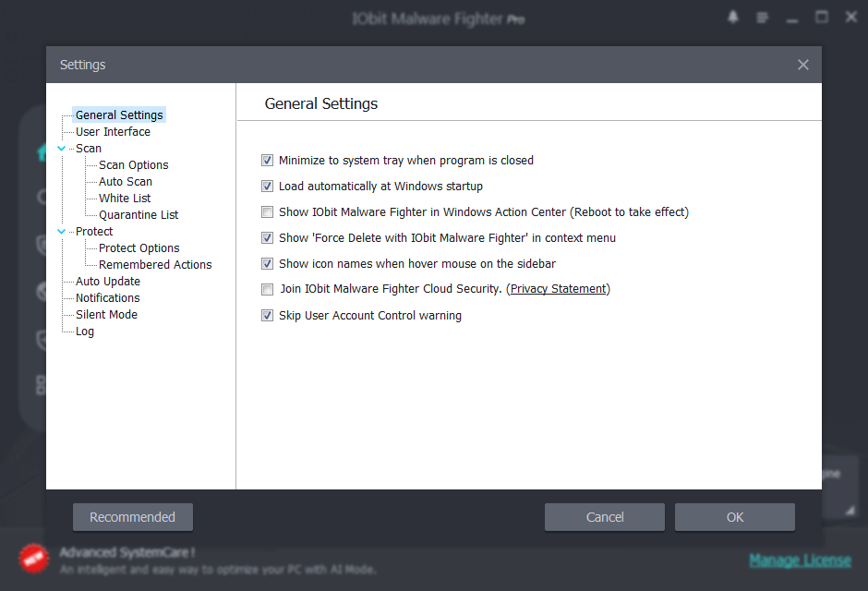Screen dimensions: 868x591
Task: Click Manage License link in main window
Action: (800, 561)
